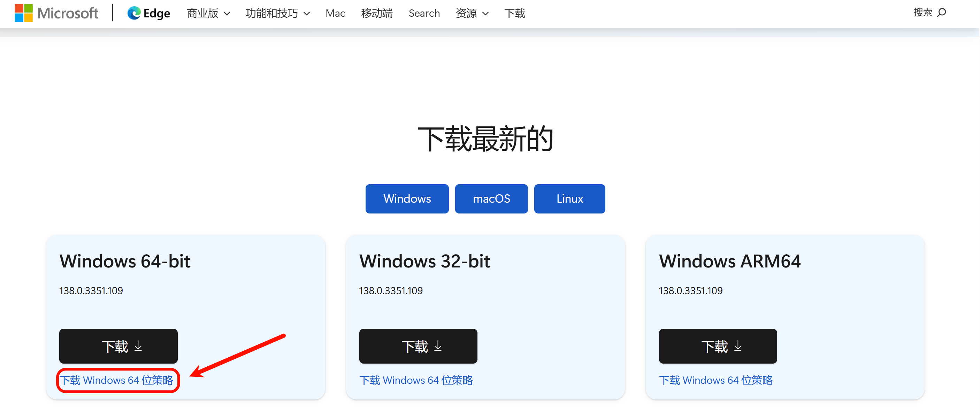Screen dimensions: 980x420
Task: Select the Linux platform tab
Action: click(x=569, y=199)
